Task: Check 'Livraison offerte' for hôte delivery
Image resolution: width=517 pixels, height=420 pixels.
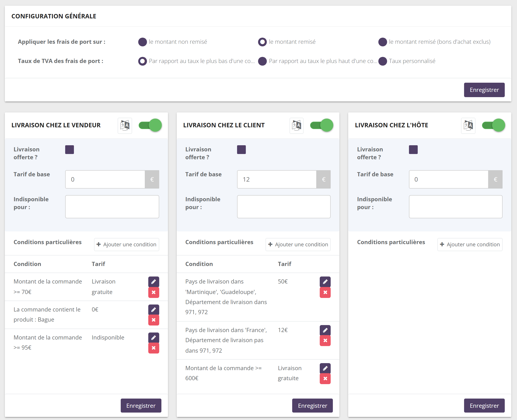Action: (413, 150)
